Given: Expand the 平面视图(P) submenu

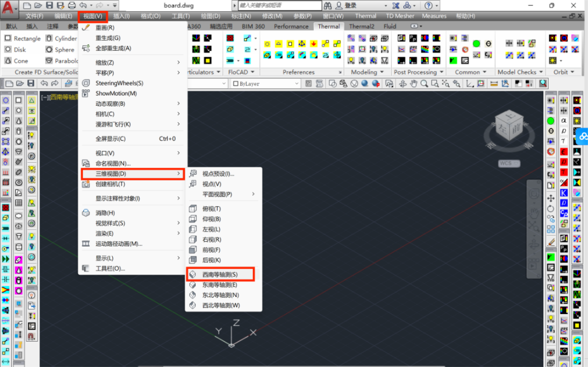Looking at the screenshot, I should (223, 195).
